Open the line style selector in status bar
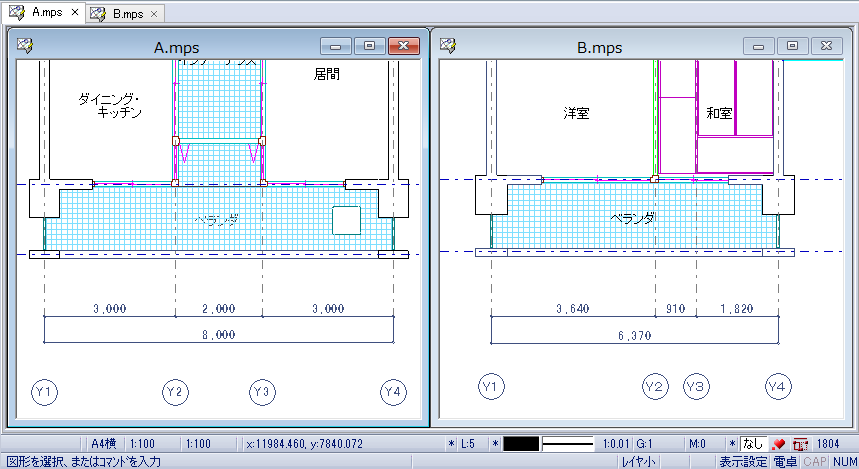859x469 pixels. [x=568, y=444]
